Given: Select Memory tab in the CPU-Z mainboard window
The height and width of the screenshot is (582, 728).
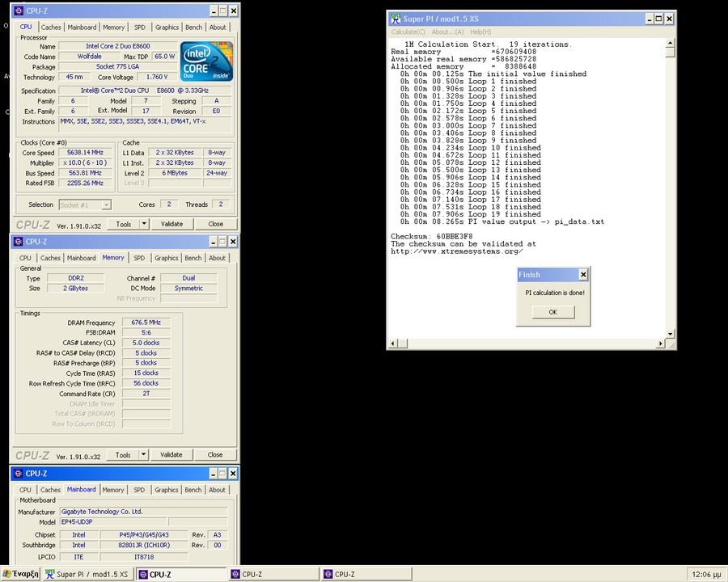Looking at the screenshot, I should (113, 490).
